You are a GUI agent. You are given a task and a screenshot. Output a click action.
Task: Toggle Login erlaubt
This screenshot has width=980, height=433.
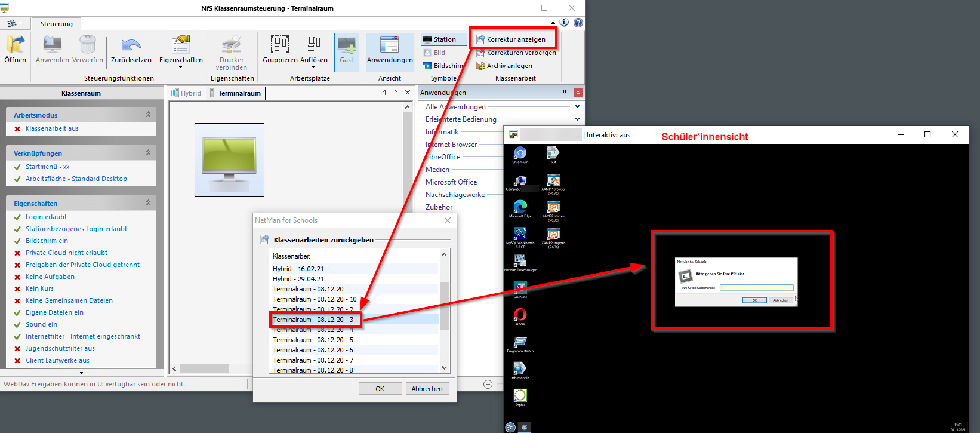click(46, 217)
